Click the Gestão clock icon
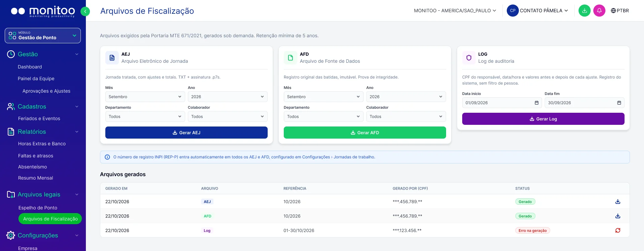Image resolution: width=644 pixels, height=251 pixels. (11, 54)
